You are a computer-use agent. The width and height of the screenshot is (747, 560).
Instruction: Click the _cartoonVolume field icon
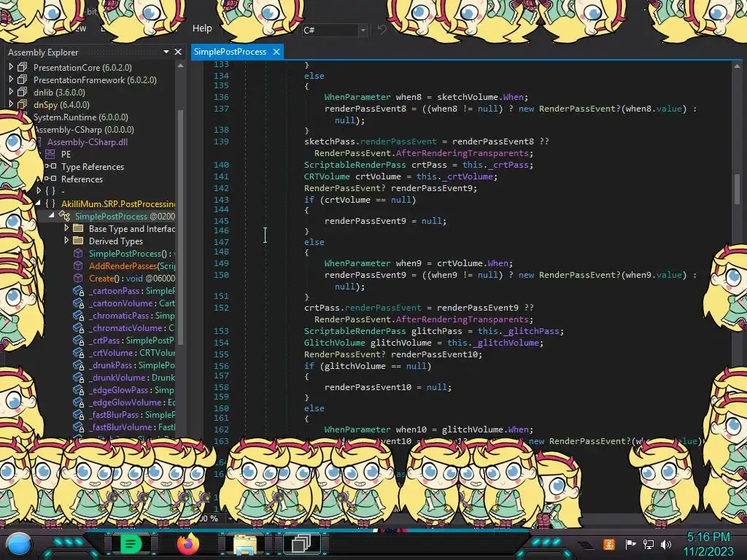tap(79, 303)
